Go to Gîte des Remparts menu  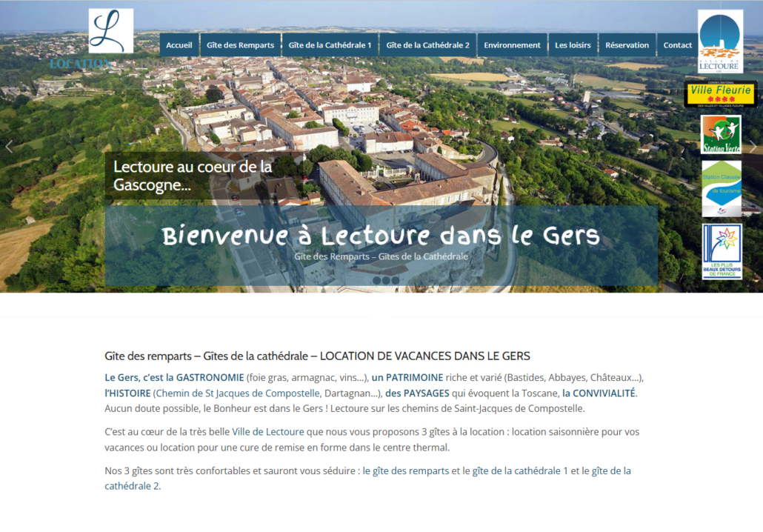pos(240,45)
